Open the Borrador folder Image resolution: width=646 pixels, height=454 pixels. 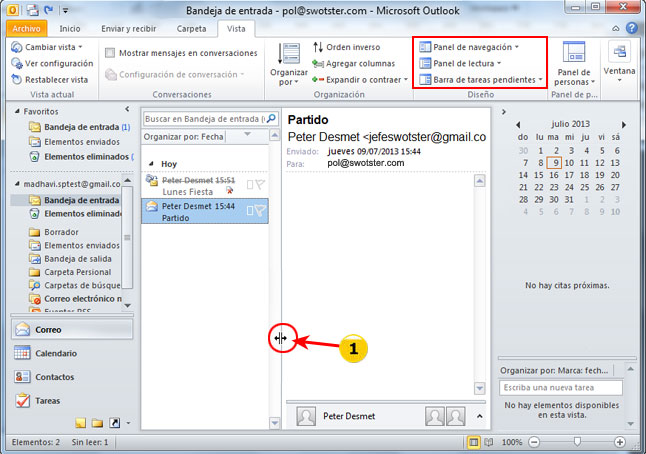pyautogui.click(x=54, y=232)
